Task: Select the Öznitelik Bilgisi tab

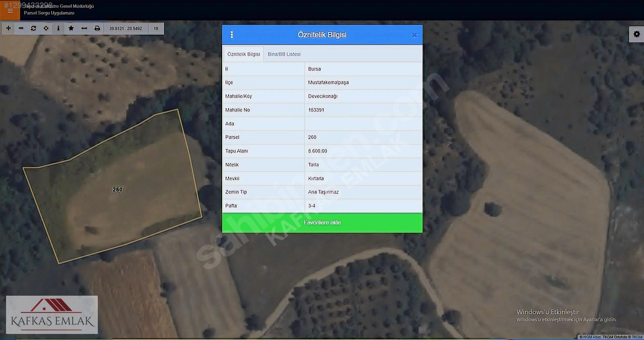Action: point(244,54)
